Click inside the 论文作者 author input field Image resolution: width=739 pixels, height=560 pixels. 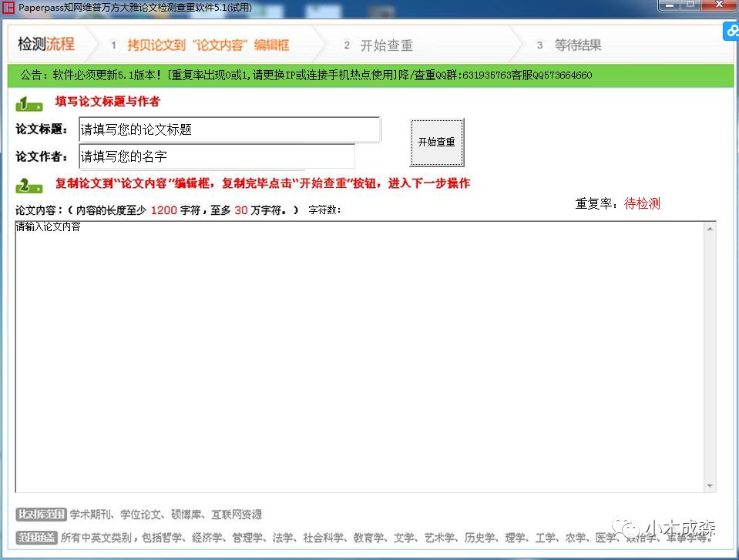point(216,156)
